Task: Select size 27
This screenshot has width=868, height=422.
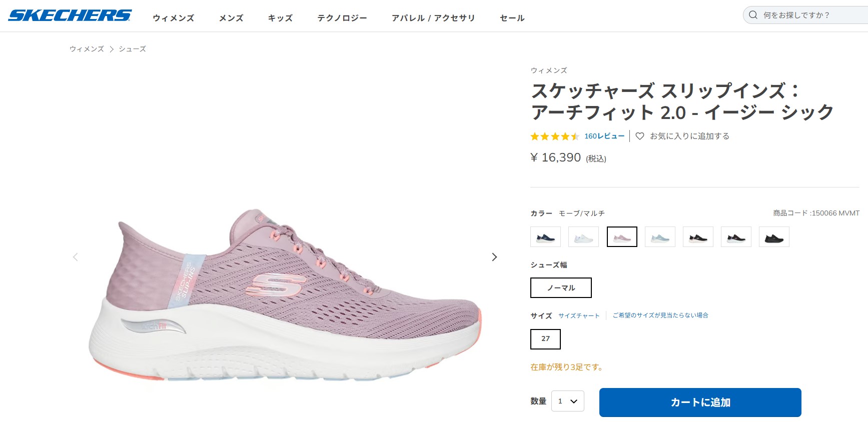Action: coord(545,339)
